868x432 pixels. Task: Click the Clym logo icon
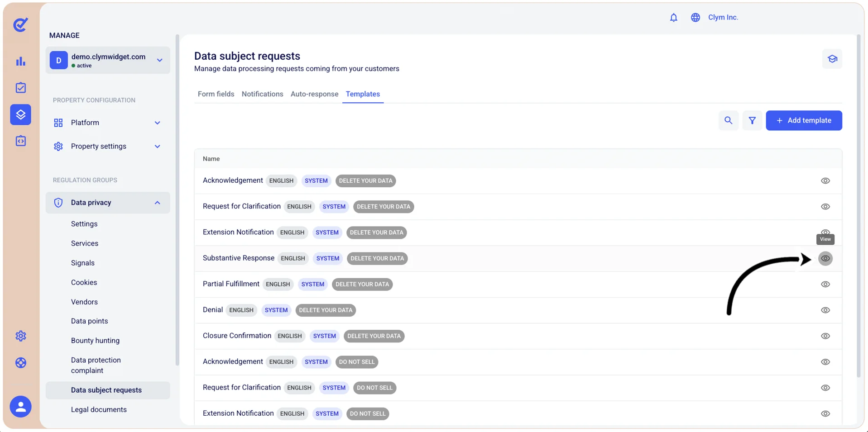pyautogui.click(x=20, y=24)
